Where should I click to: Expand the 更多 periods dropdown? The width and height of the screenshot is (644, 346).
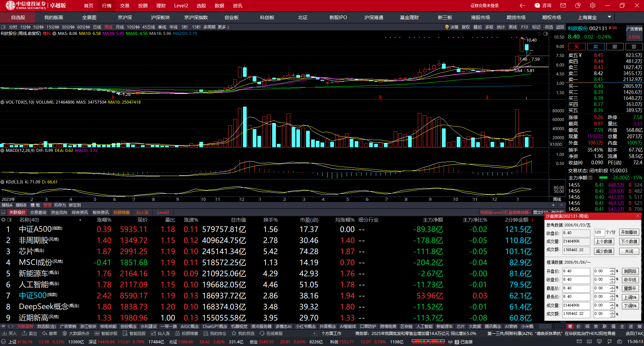[x=224, y=27]
